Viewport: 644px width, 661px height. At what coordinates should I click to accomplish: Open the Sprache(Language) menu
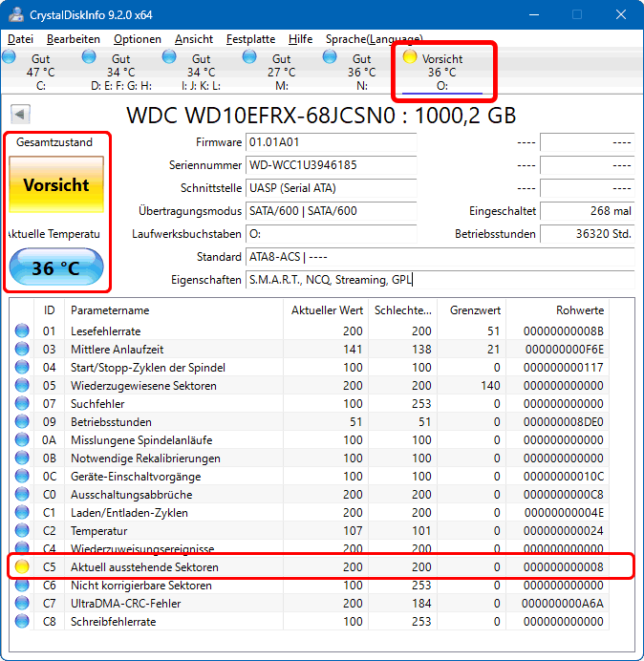point(374,39)
